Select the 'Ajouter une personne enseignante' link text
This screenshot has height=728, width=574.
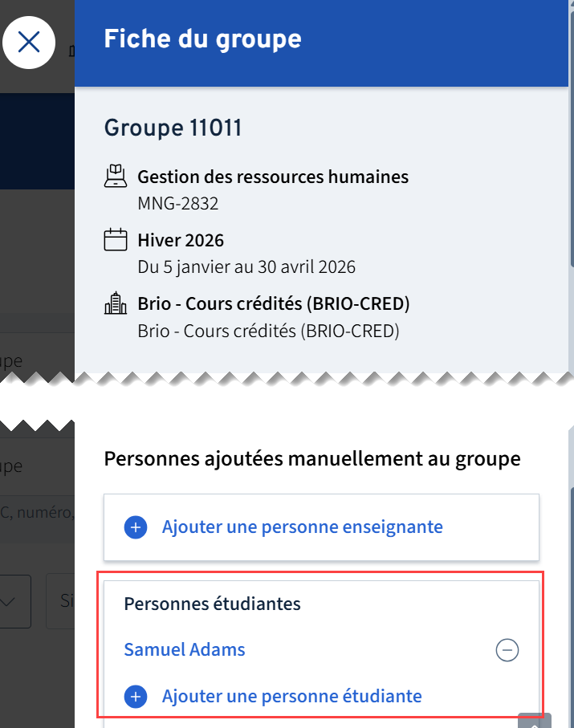tap(302, 527)
